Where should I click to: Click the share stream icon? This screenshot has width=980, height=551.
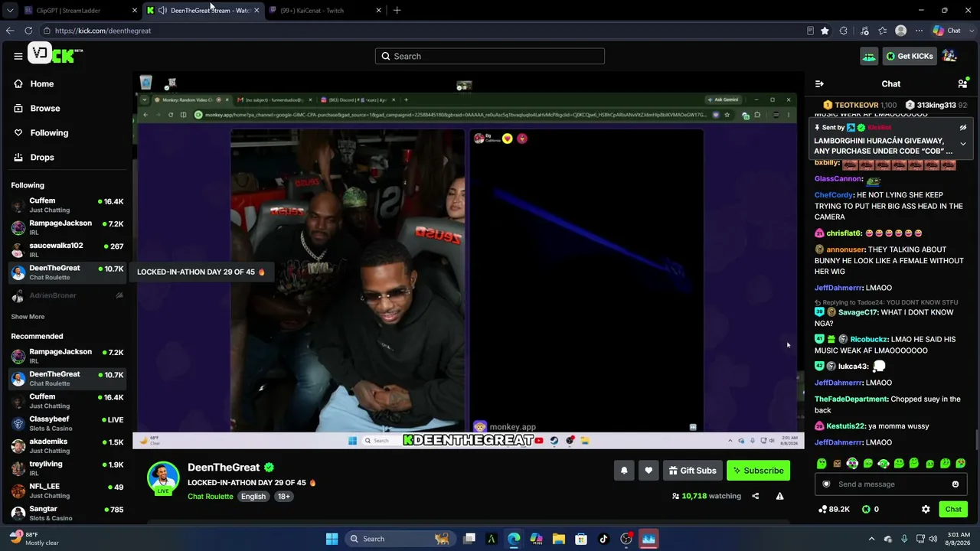click(755, 496)
